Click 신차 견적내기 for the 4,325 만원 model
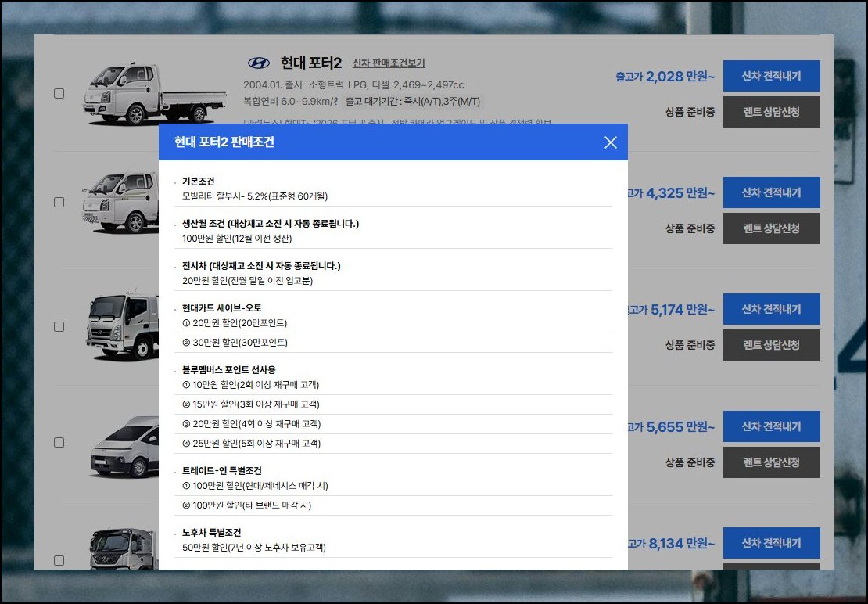The width and height of the screenshot is (868, 604). coord(771,192)
